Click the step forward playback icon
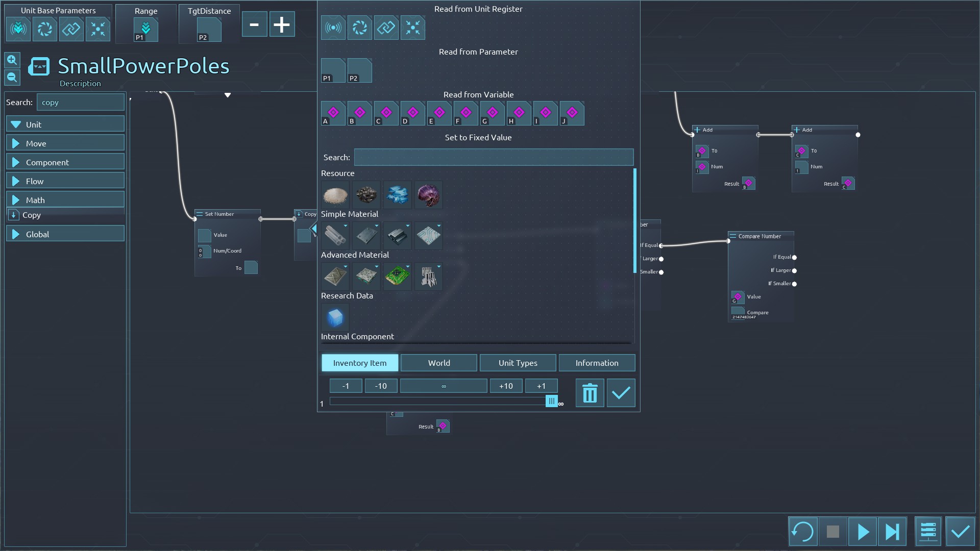The height and width of the screenshot is (551, 980). pyautogui.click(x=892, y=532)
